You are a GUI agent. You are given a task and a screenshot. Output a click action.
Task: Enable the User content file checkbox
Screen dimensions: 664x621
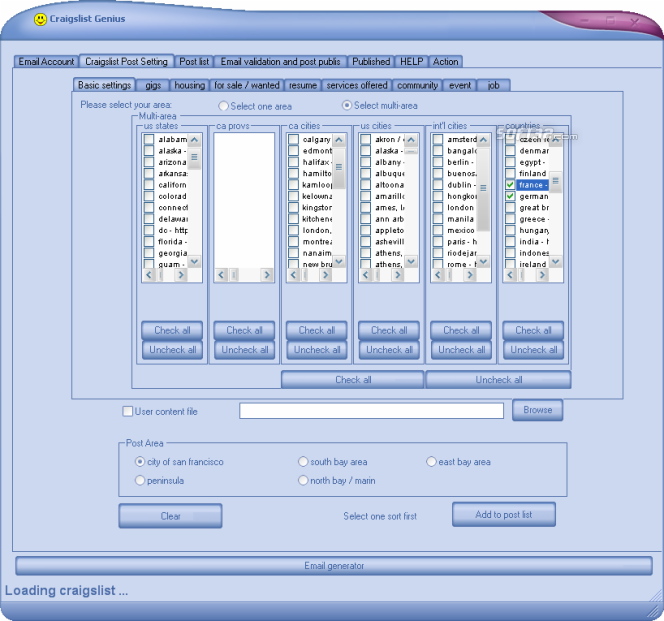pos(127,411)
